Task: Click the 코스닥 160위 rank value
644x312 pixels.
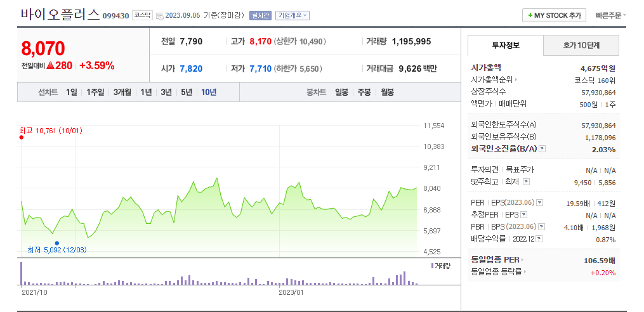Action: 595,81
